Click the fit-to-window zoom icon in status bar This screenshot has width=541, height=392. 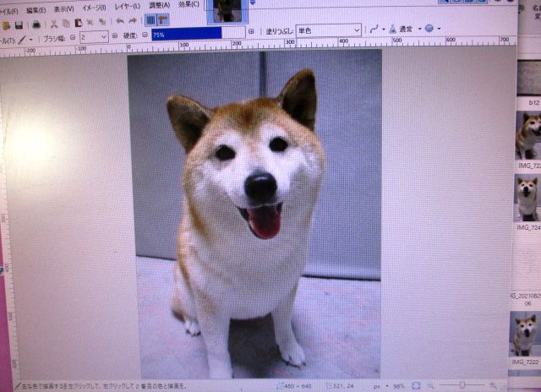(415, 385)
